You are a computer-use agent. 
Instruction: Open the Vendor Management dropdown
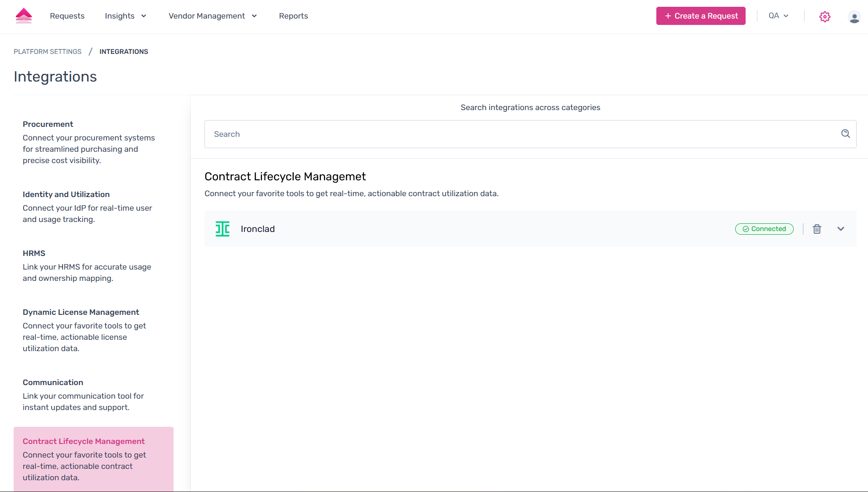tap(213, 16)
